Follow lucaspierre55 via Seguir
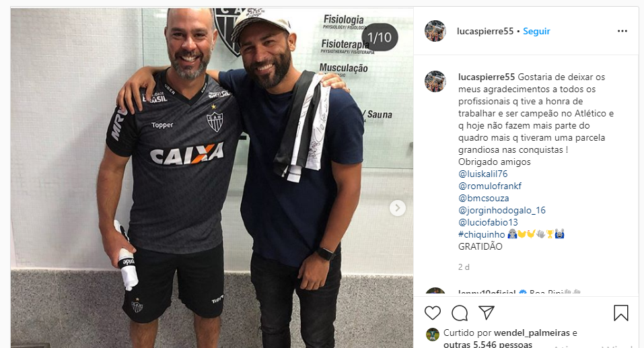Image resolution: width=644 pixels, height=348 pixels. coord(536,31)
